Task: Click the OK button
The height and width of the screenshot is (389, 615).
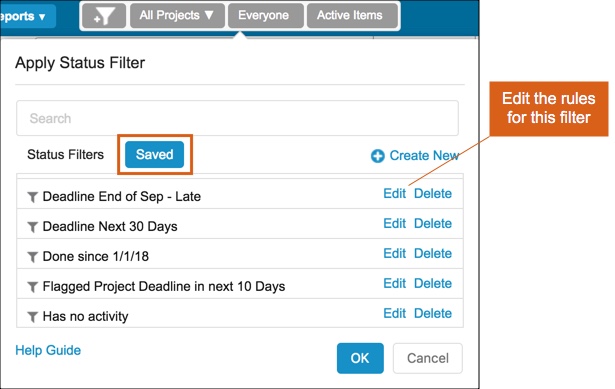Action: (x=360, y=358)
